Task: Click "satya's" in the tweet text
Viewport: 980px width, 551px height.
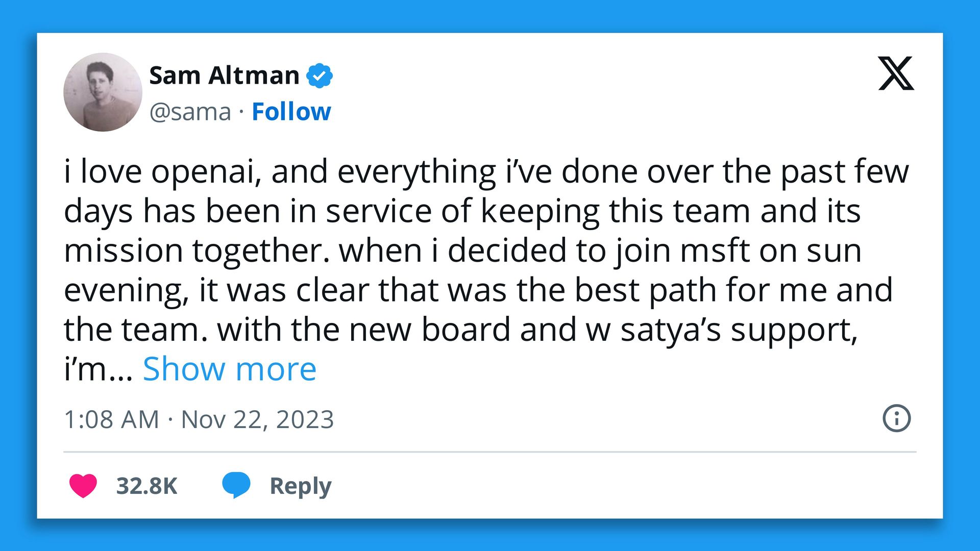Action: point(670,330)
